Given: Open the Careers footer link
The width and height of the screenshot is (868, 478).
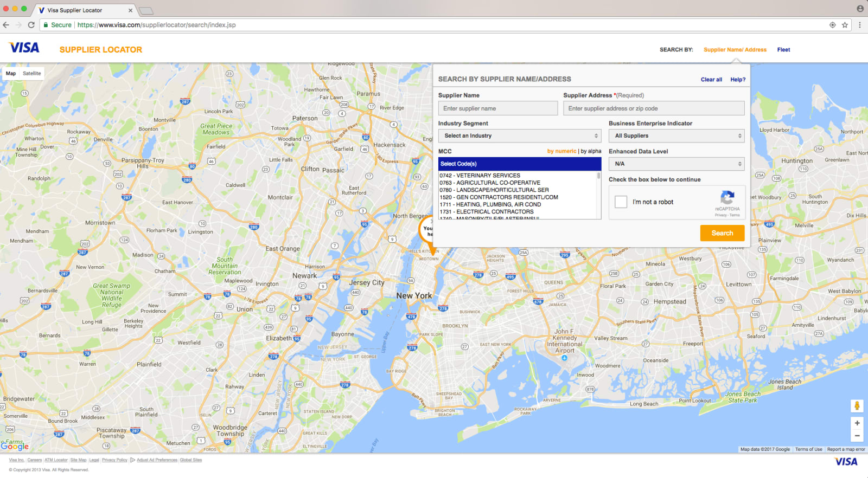Looking at the screenshot, I should click(35, 460).
